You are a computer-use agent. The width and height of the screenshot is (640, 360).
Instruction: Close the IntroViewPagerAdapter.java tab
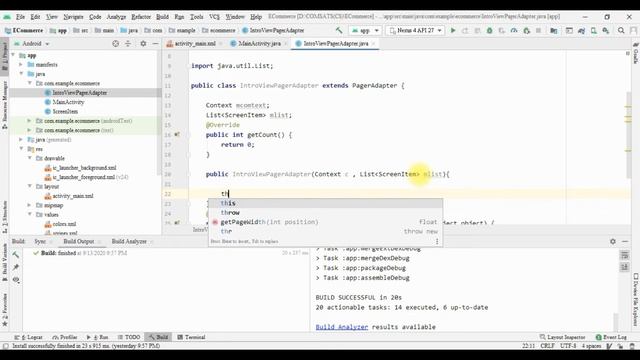point(373,44)
